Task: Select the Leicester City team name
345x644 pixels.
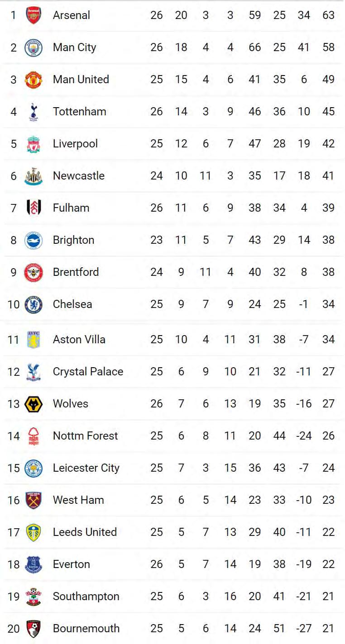Action: (x=86, y=468)
